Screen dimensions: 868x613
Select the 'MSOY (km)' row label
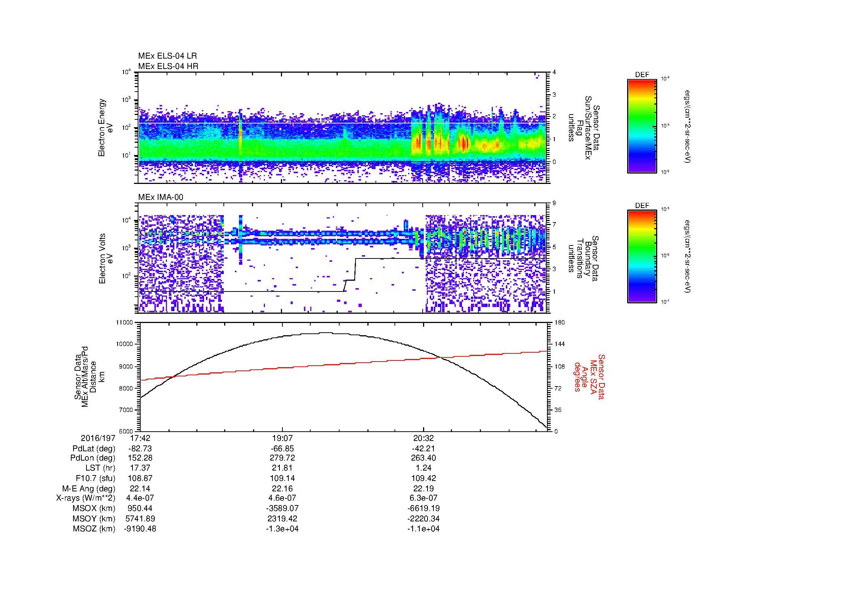coord(94,518)
